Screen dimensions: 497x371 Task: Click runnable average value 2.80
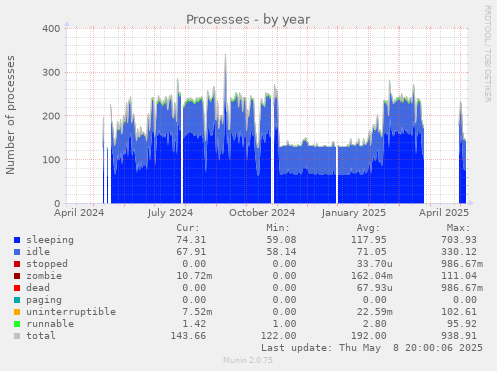point(375,324)
